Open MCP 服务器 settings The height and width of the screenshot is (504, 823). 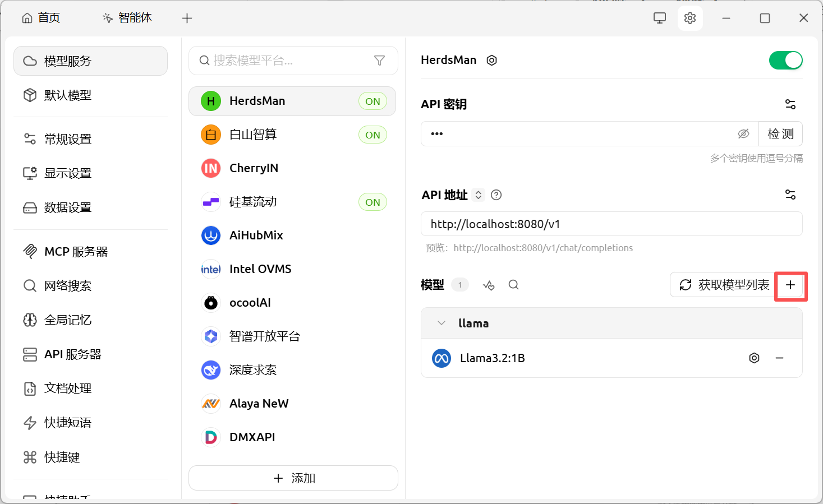point(90,252)
